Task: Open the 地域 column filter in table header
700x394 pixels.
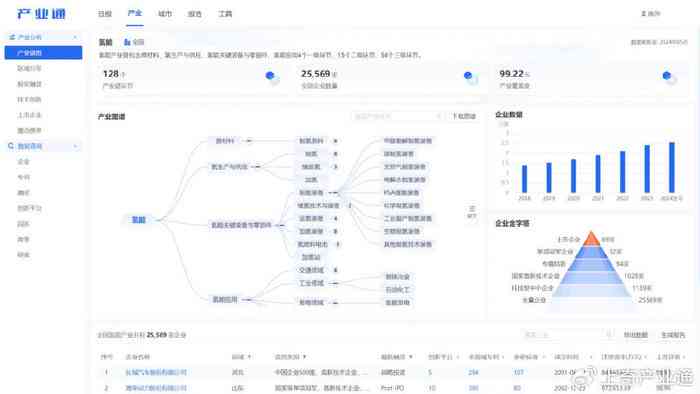Action: coord(249,357)
